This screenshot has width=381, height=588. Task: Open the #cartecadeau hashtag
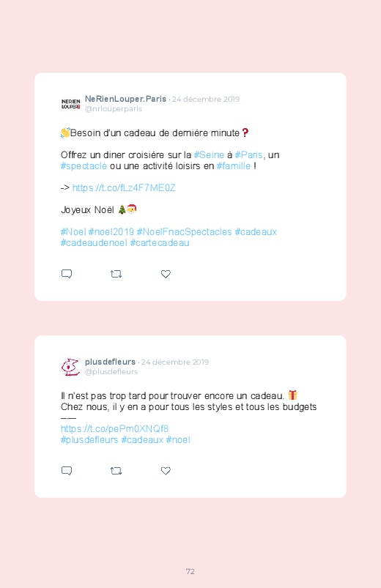(160, 242)
